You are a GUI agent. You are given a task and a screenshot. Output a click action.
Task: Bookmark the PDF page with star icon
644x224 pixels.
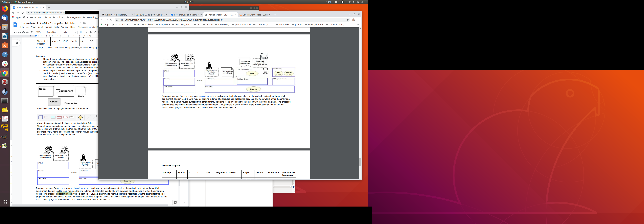pyautogui.click(x=347, y=20)
